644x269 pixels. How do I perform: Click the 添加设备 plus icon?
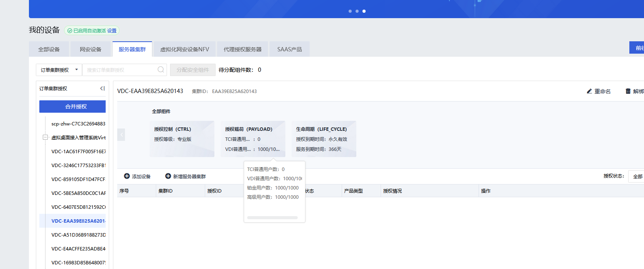pyautogui.click(x=127, y=176)
